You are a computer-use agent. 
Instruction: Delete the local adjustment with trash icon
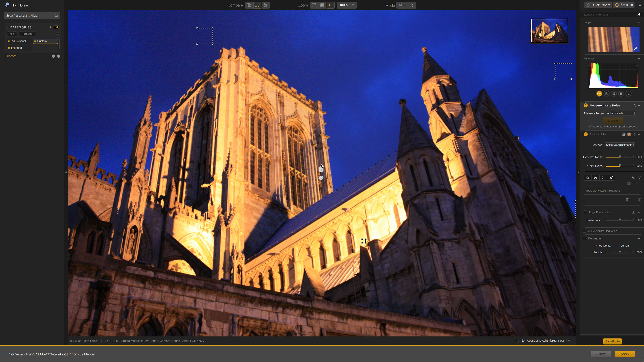639,200
